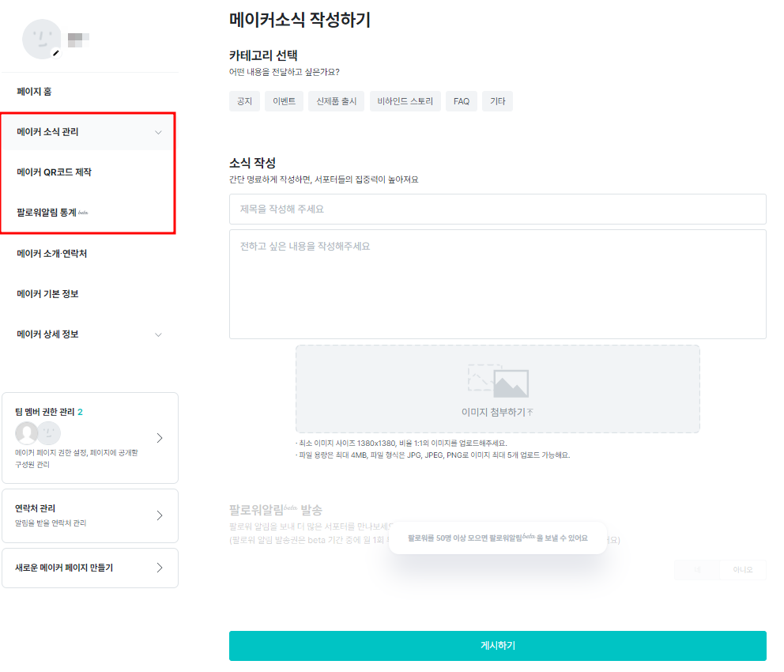Click the arrow icon on the 연락처 관리 card

(160, 515)
